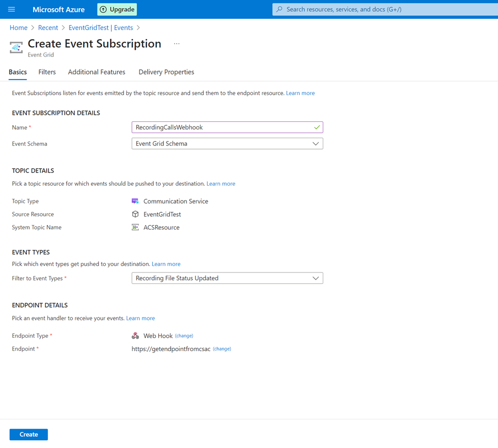Click the Upgrade button
Screen dimensions: 498x448
click(x=117, y=10)
